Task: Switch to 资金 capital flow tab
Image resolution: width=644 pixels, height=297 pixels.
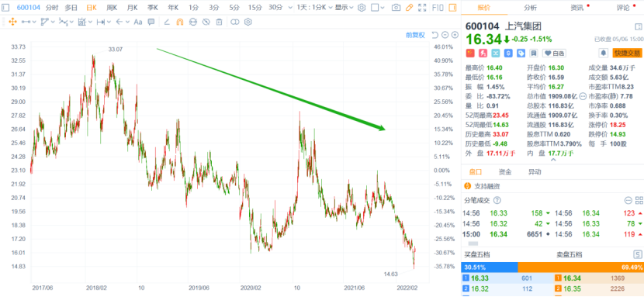Action: [x=505, y=172]
